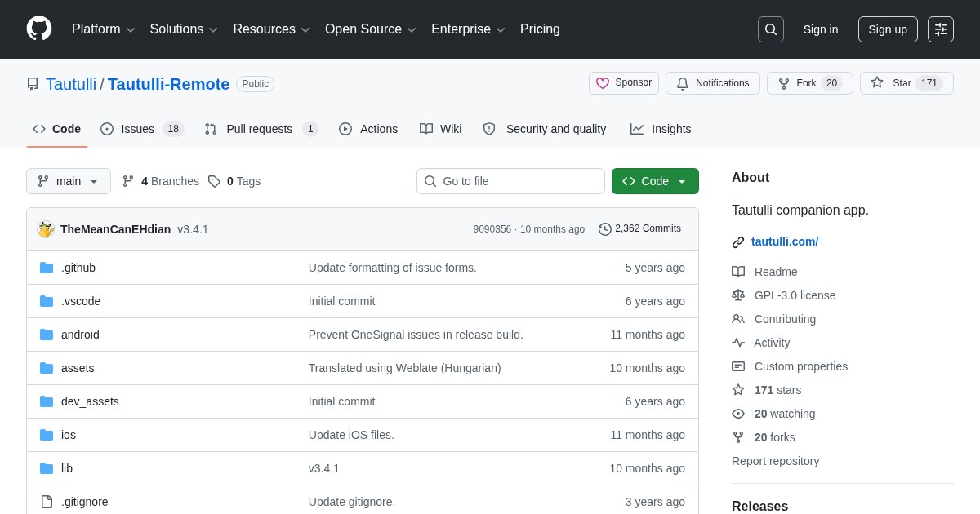
Task: Go to the Actions tab
Action: [368, 129]
